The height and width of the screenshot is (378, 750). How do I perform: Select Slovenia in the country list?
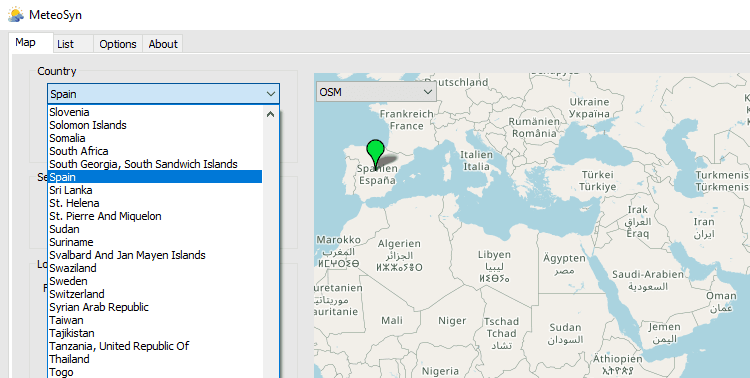pos(155,112)
